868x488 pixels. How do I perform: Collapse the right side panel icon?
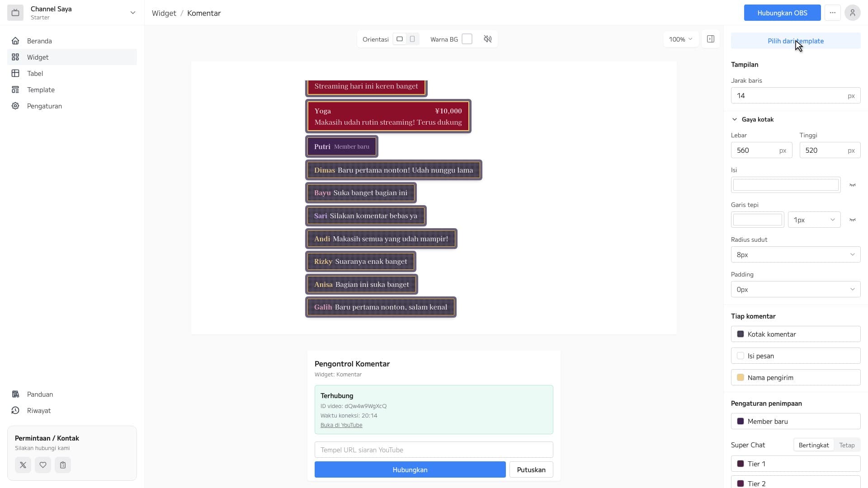(x=711, y=39)
